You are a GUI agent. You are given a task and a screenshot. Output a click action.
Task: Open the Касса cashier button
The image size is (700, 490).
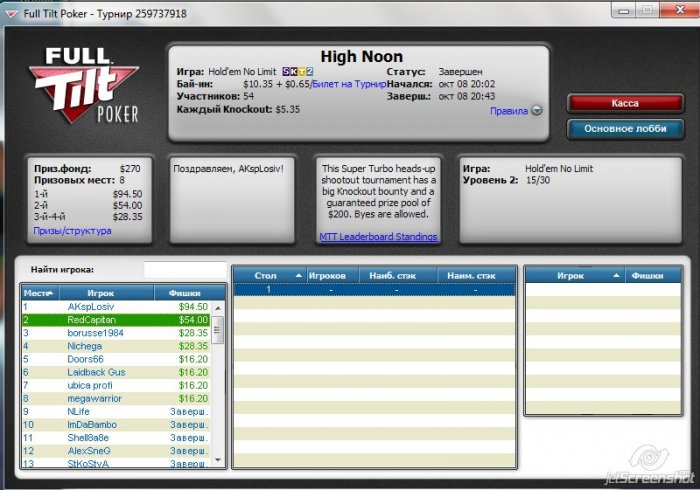tap(625, 103)
